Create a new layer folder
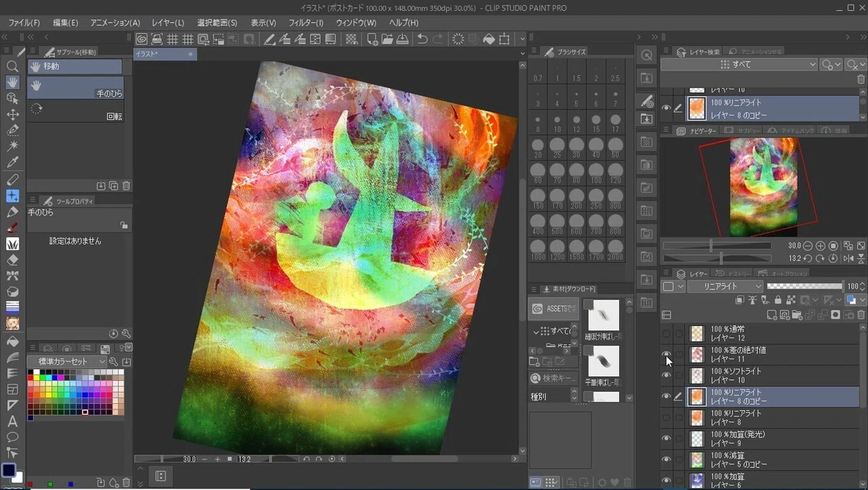 pyautogui.click(x=796, y=315)
